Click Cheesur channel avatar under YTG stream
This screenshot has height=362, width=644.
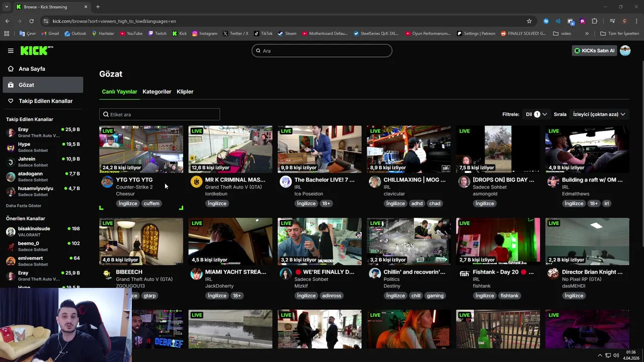pos(107,182)
